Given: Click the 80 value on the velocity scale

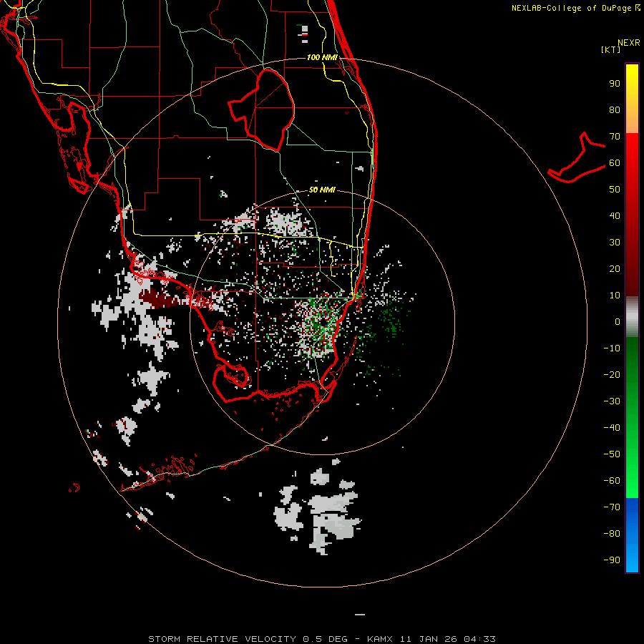Looking at the screenshot, I should 615,110.
